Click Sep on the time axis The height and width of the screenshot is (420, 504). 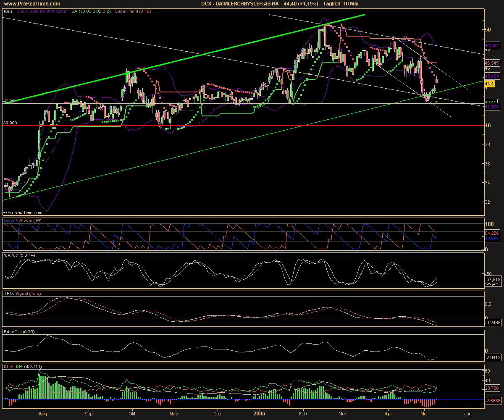(x=89, y=413)
